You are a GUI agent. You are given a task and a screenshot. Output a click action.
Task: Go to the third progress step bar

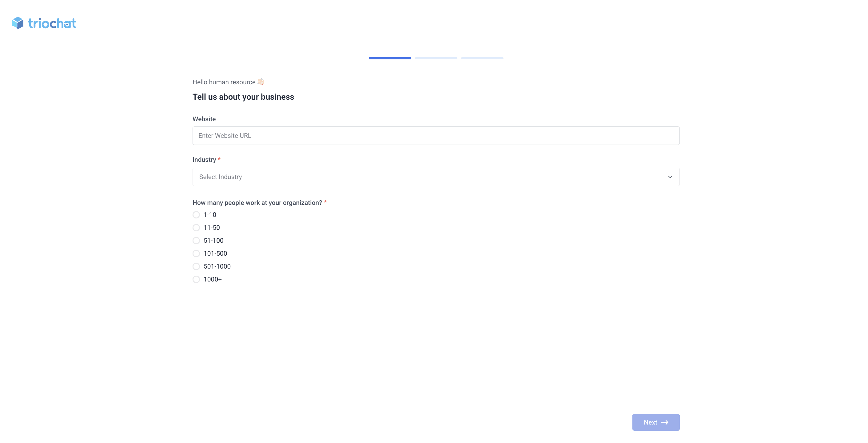point(482,58)
